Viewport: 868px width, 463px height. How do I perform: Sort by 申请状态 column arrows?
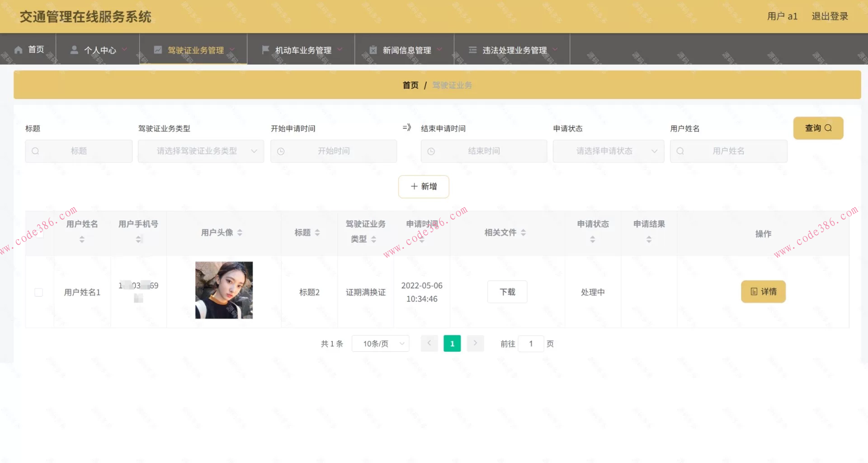coord(592,239)
